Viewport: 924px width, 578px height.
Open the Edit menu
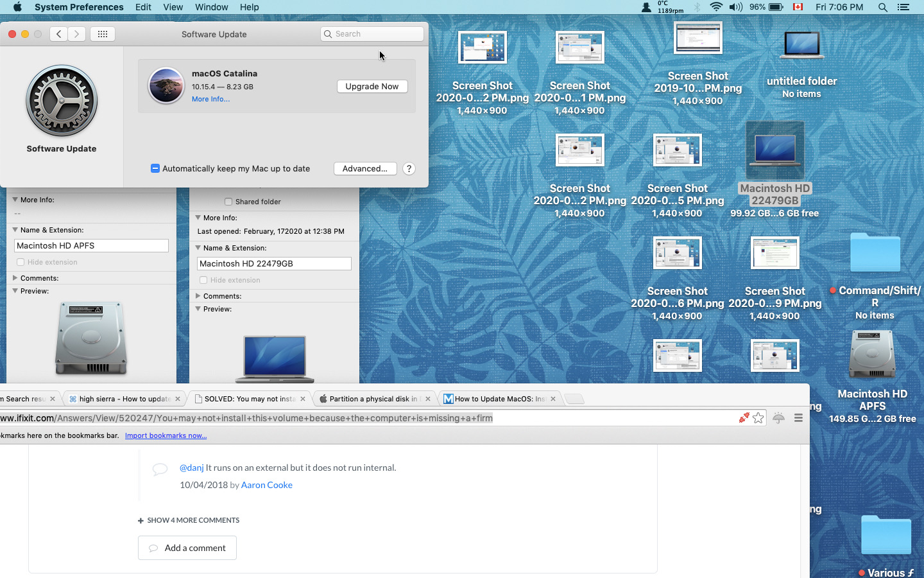point(143,7)
